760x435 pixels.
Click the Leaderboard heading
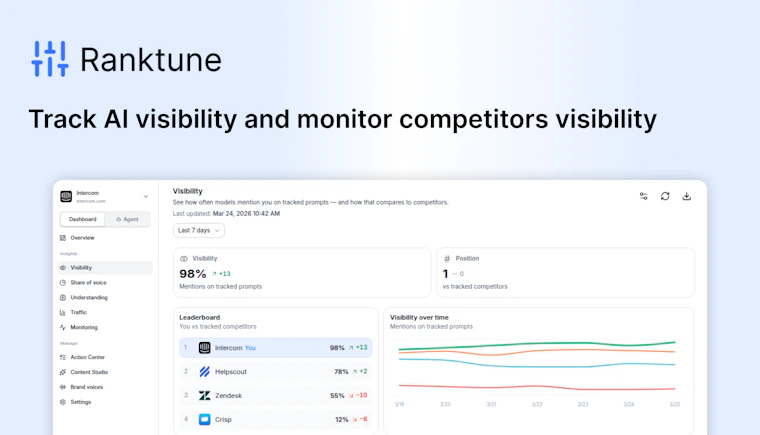click(200, 317)
